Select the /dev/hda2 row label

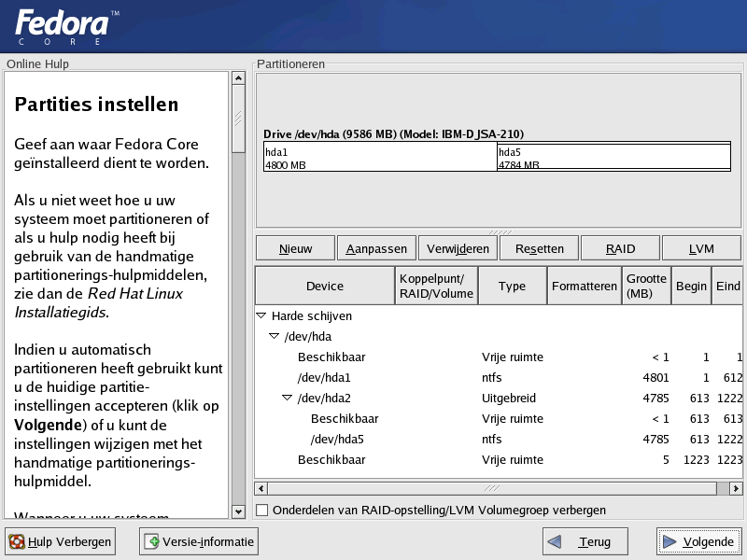click(x=324, y=399)
